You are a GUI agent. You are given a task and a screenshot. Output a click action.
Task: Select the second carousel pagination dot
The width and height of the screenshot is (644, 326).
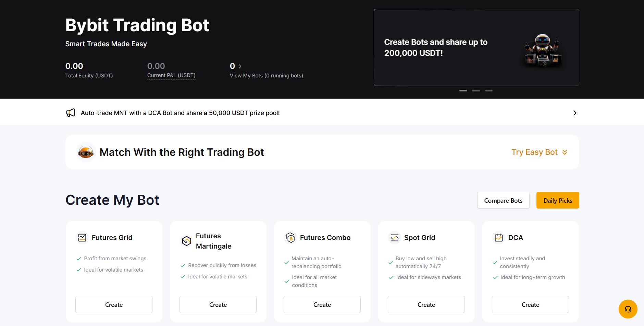click(x=476, y=90)
